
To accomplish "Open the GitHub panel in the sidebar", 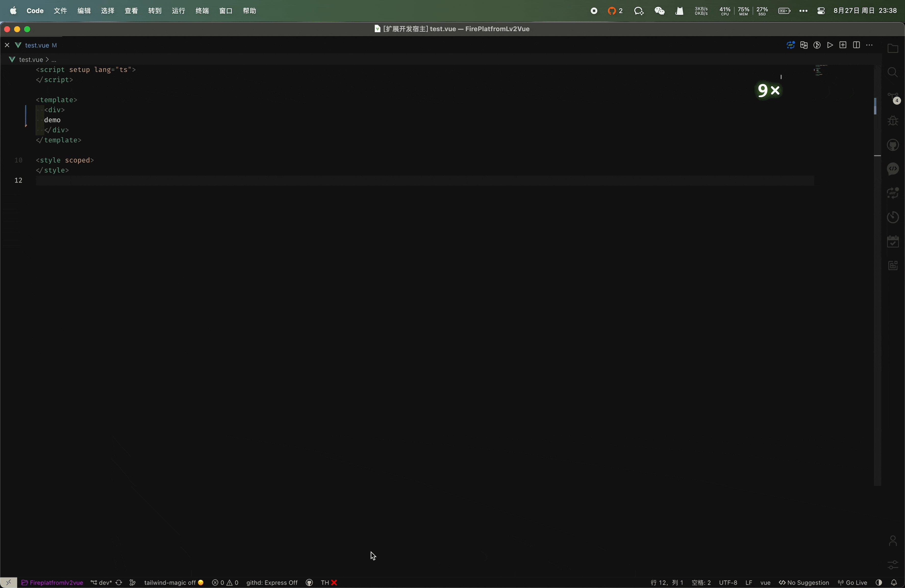I will point(893,145).
